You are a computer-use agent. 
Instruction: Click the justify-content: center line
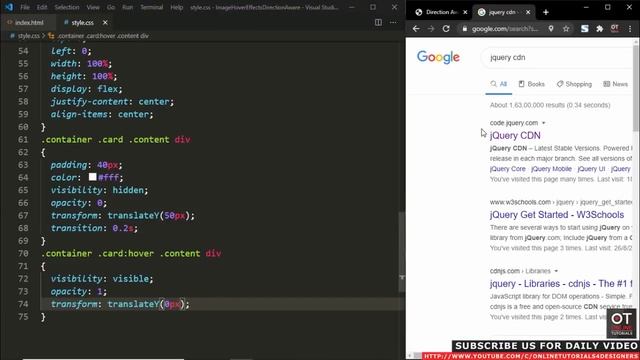click(x=112, y=102)
